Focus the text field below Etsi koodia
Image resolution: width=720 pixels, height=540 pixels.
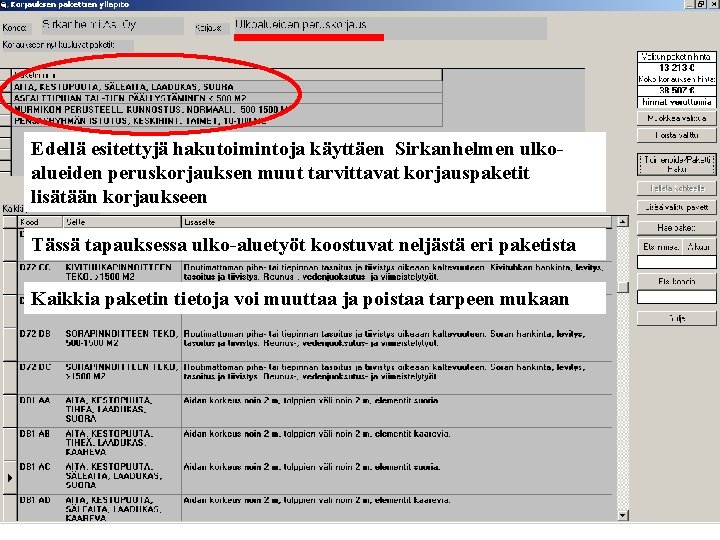[676, 297]
